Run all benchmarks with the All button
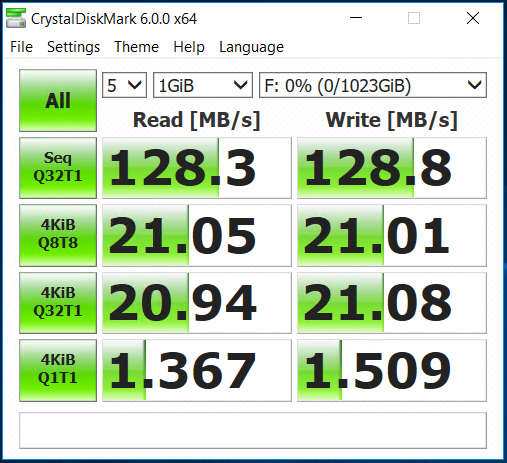This screenshot has width=507, height=463. (x=58, y=100)
